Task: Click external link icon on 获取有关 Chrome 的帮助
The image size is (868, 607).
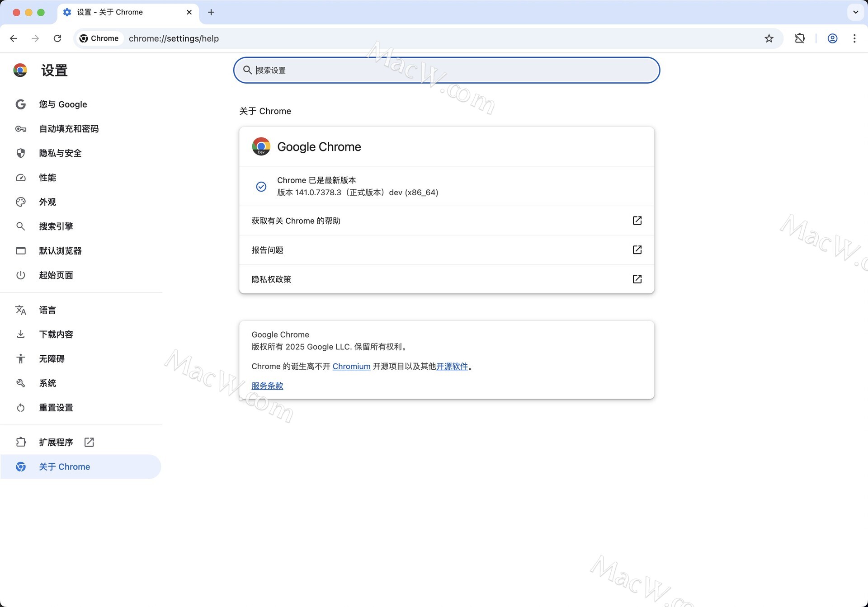Action: point(637,221)
